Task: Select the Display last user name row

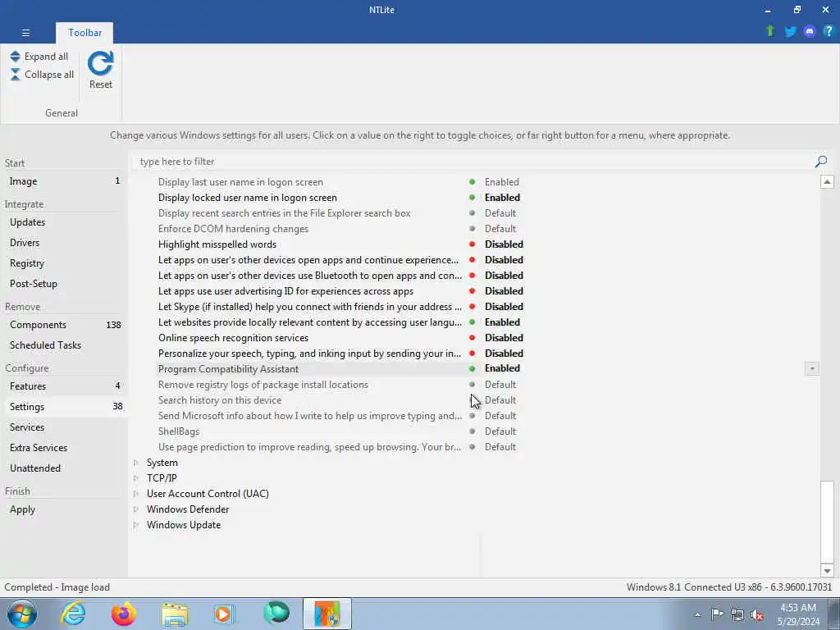Action: click(x=240, y=182)
